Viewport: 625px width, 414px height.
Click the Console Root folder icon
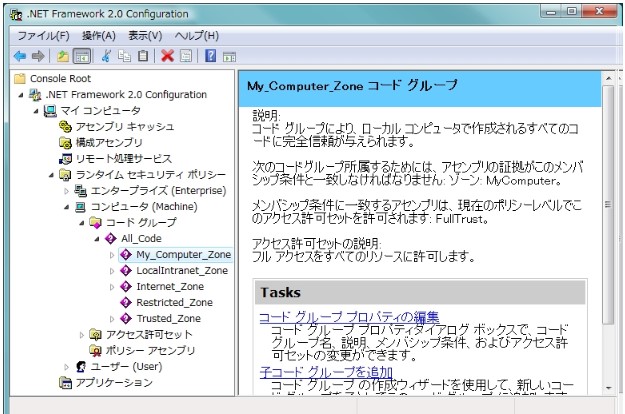click(x=20, y=78)
